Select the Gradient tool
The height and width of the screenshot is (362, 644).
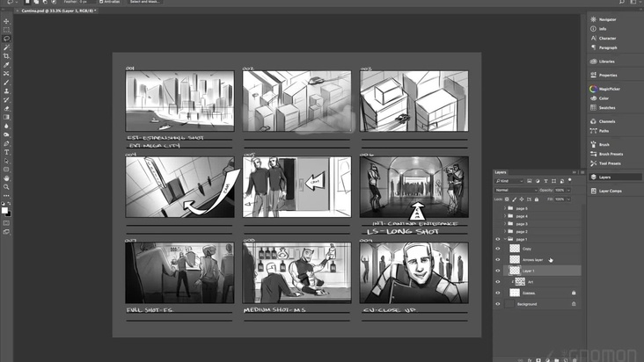[x=6, y=117]
